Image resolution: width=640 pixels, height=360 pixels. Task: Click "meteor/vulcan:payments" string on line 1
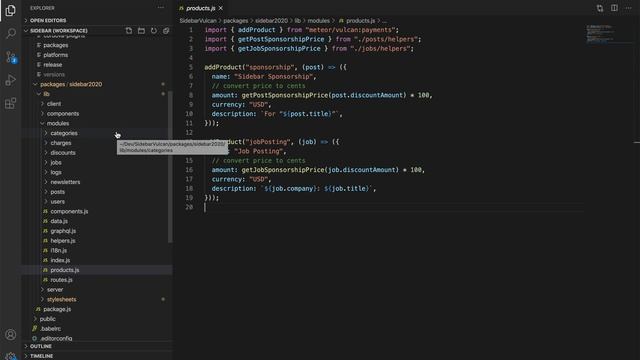(x=351, y=30)
